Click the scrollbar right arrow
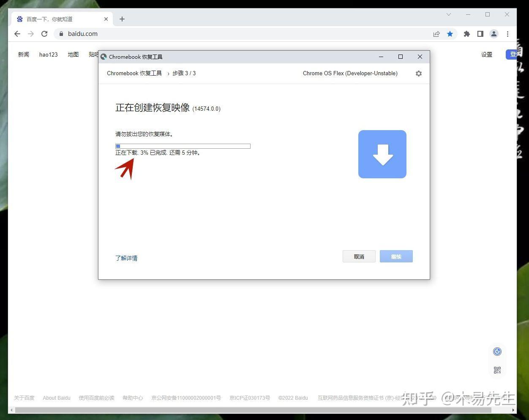The height and width of the screenshot is (420, 529). [513, 410]
